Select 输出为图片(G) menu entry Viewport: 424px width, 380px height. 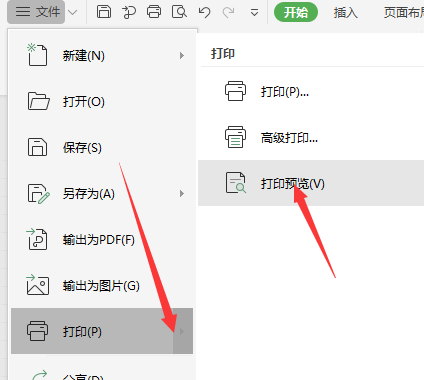click(102, 286)
